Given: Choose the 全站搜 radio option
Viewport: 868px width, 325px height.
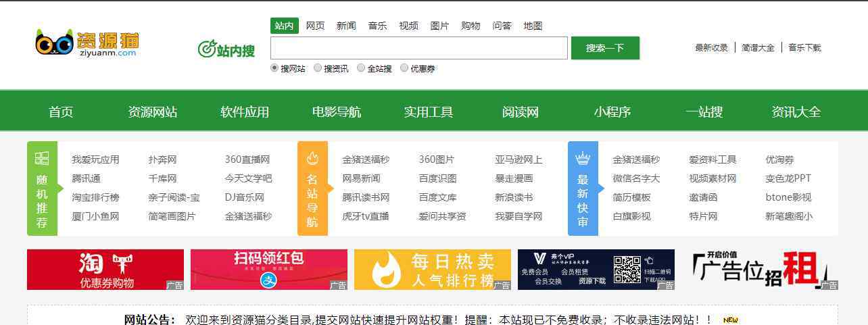Looking at the screenshot, I should click(x=361, y=68).
